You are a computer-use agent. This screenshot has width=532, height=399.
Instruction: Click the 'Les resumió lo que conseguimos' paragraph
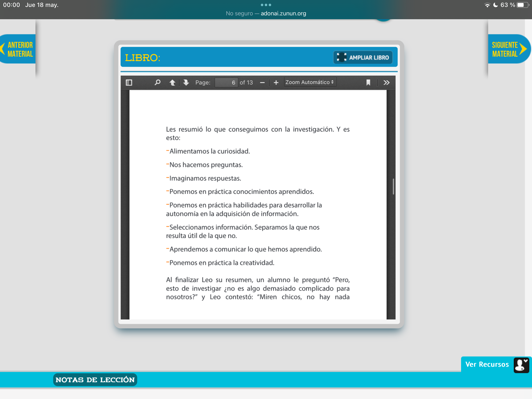(x=258, y=133)
